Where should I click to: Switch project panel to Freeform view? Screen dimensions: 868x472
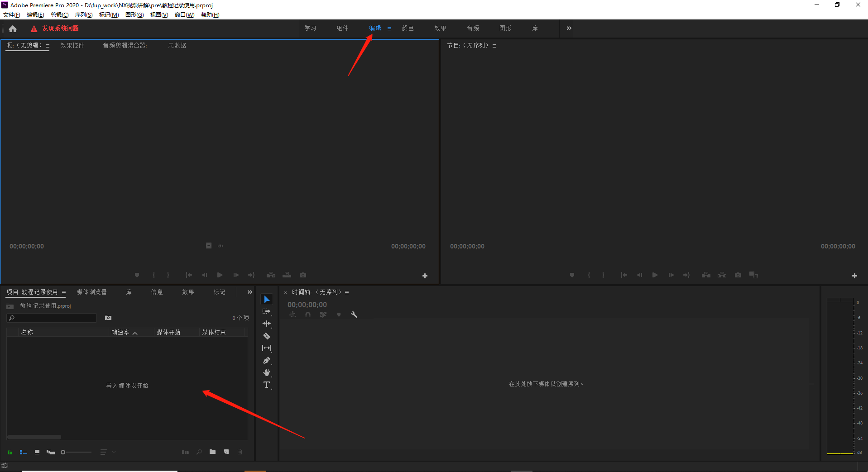point(51,452)
